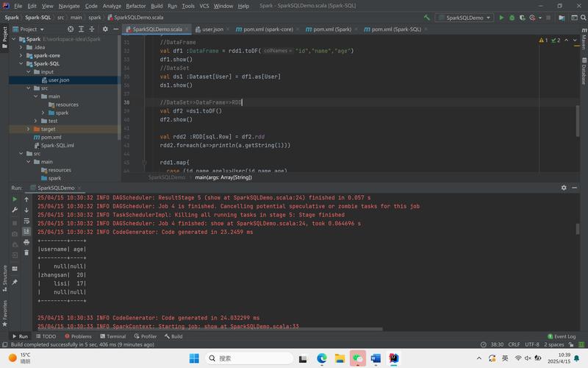Toggle the Pin Tab icon in the Run panel
Screen dimensions: 588x368
[x=15, y=283]
